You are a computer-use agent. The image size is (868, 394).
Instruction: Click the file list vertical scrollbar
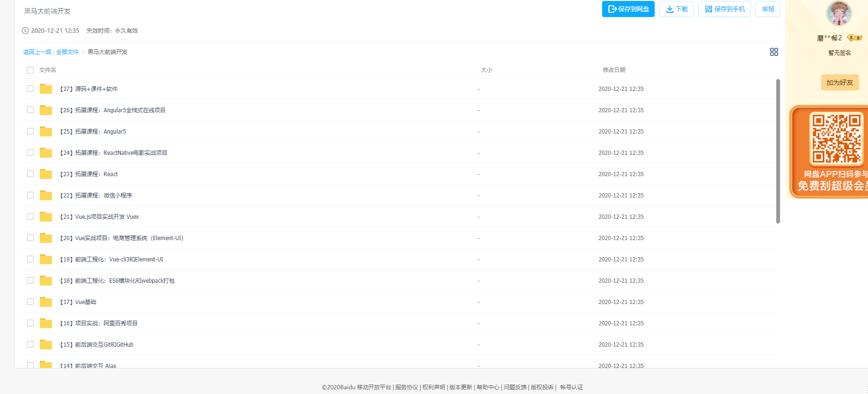(x=778, y=151)
